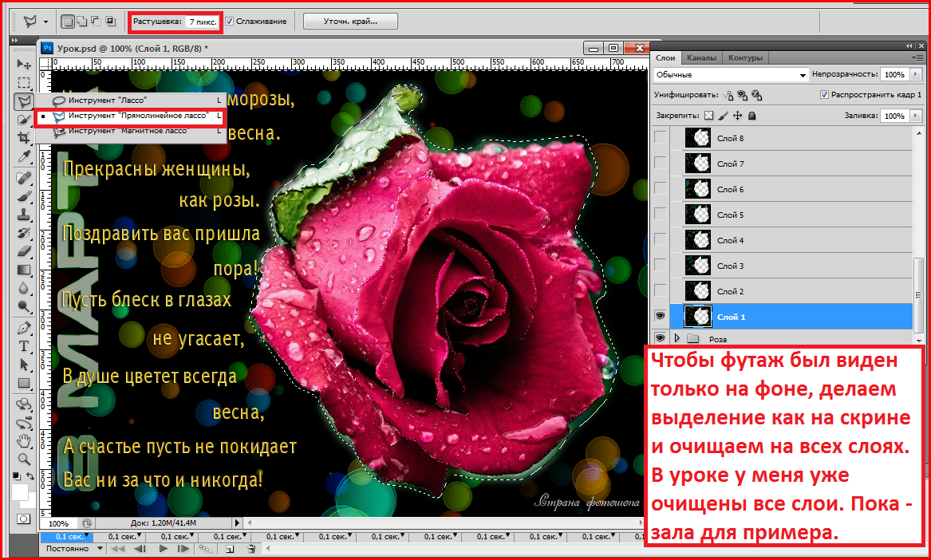Toggle the Сглаживание anti-alias checkbox
The height and width of the screenshot is (560, 931).
[230, 22]
